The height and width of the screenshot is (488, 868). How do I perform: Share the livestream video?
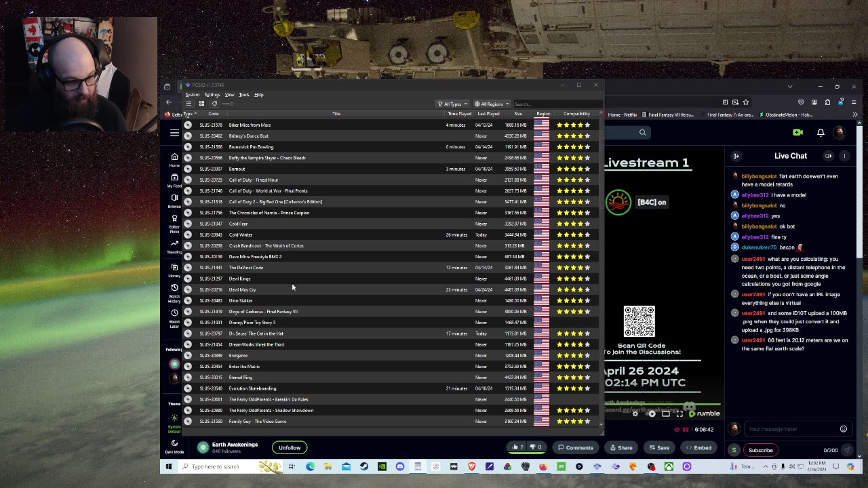(621, 447)
